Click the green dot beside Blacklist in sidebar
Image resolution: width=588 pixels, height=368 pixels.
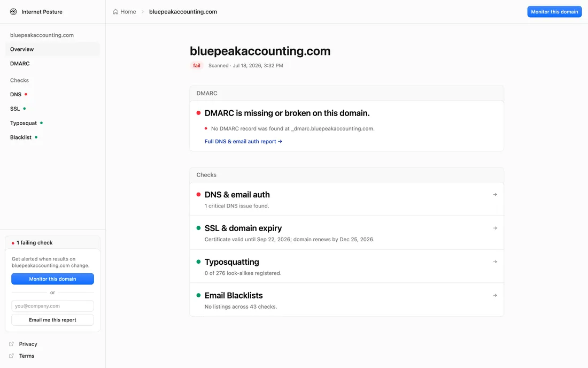[x=36, y=137]
